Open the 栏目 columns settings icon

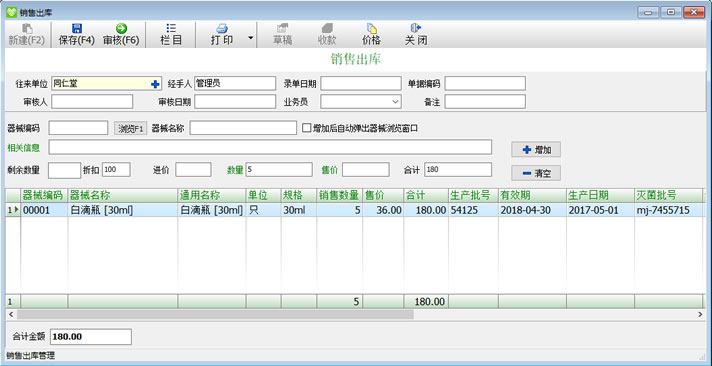[171, 28]
